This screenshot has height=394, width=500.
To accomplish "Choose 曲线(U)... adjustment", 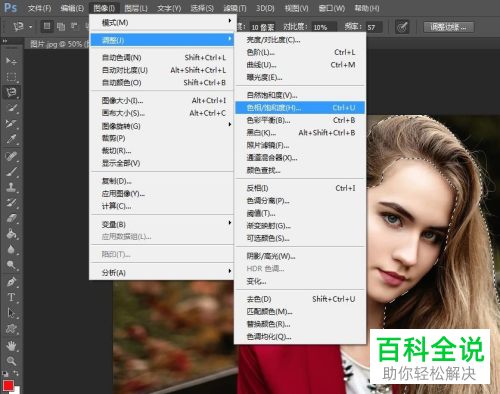I will [x=300, y=65].
